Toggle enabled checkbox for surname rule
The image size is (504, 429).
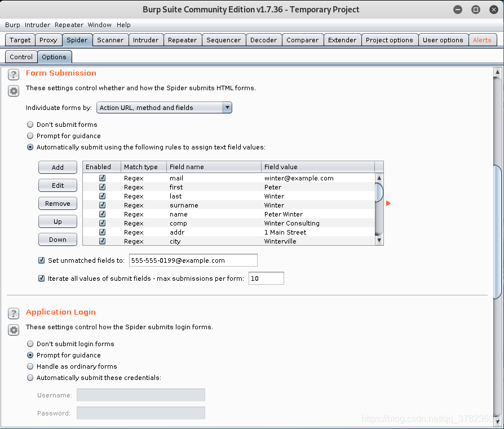pyautogui.click(x=102, y=205)
